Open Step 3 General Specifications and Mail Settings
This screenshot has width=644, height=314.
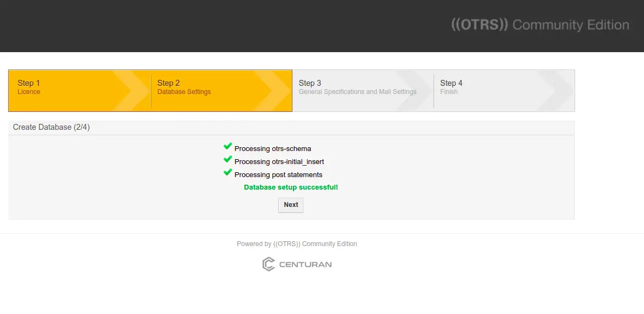(362, 91)
